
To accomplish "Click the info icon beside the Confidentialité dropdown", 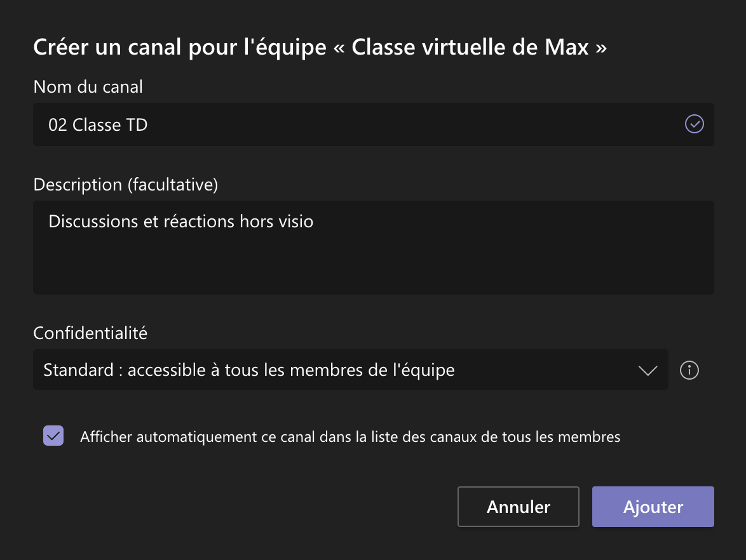I will tap(689, 370).
